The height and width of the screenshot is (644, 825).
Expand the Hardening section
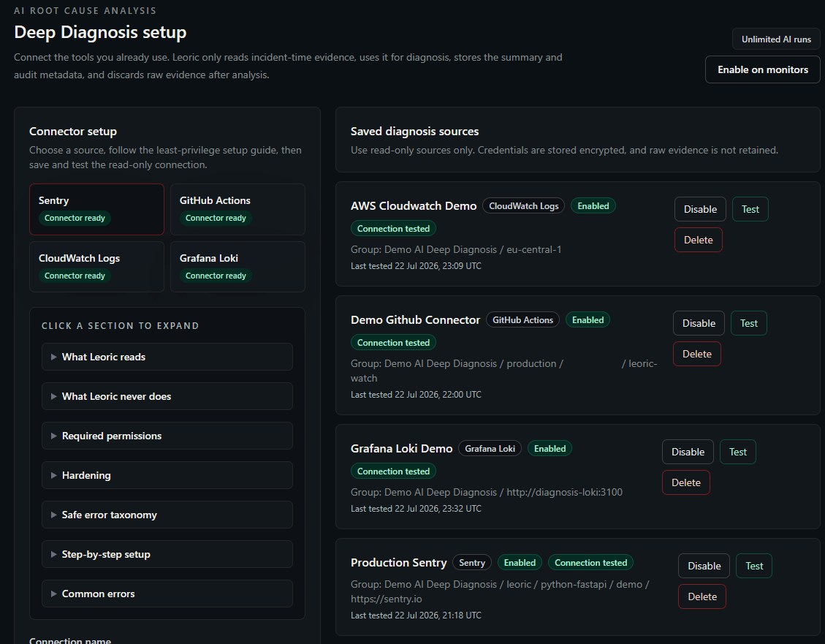167,475
